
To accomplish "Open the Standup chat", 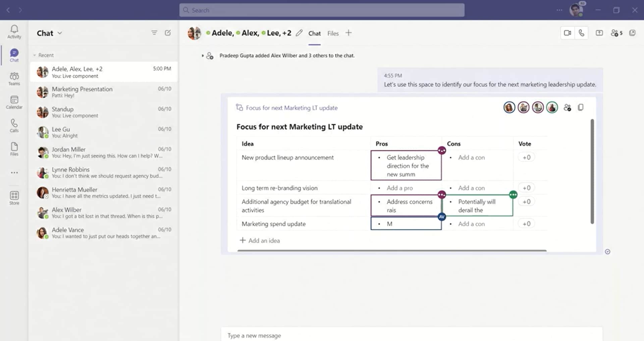I will tap(104, 112).
